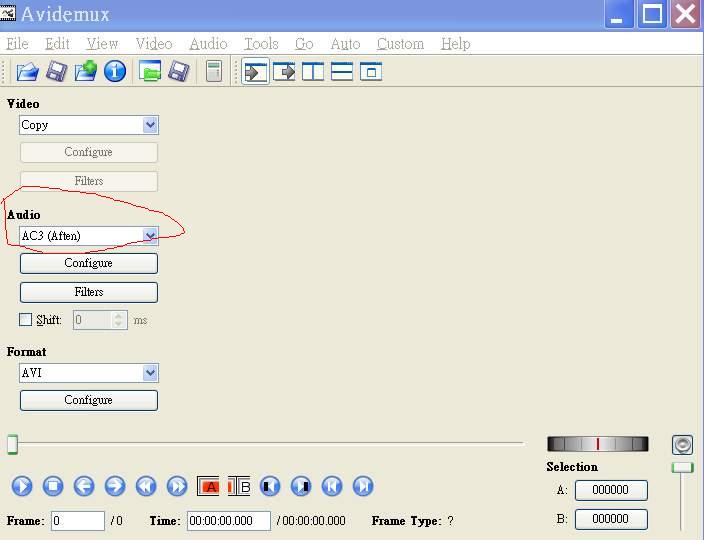704x540 pixels.
Task: Click the Video Configure button
Action: tap(89, 152)
